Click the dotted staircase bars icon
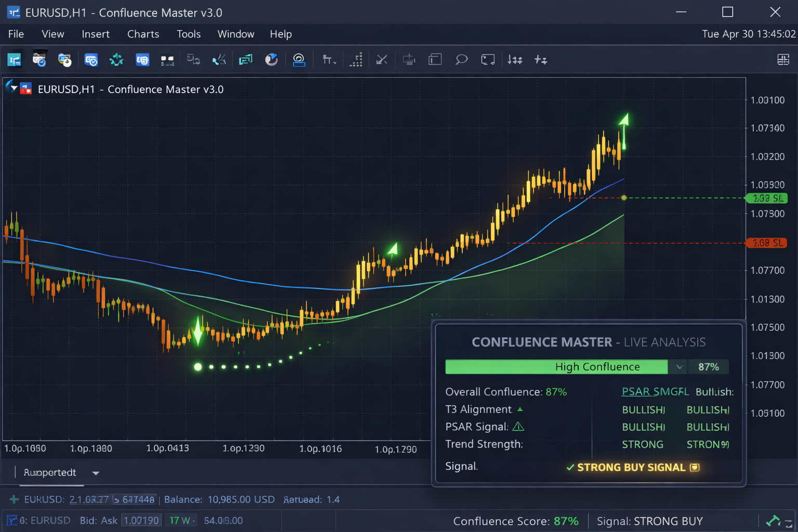Screen dimensions: 798x532 coord(356,60)
